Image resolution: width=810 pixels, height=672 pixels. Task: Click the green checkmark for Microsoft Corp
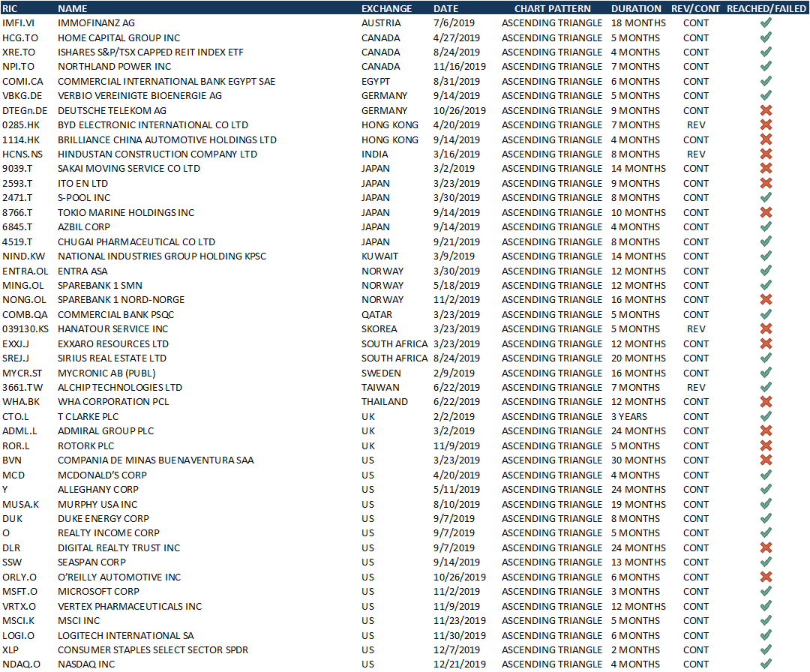[x=766, y=592]
